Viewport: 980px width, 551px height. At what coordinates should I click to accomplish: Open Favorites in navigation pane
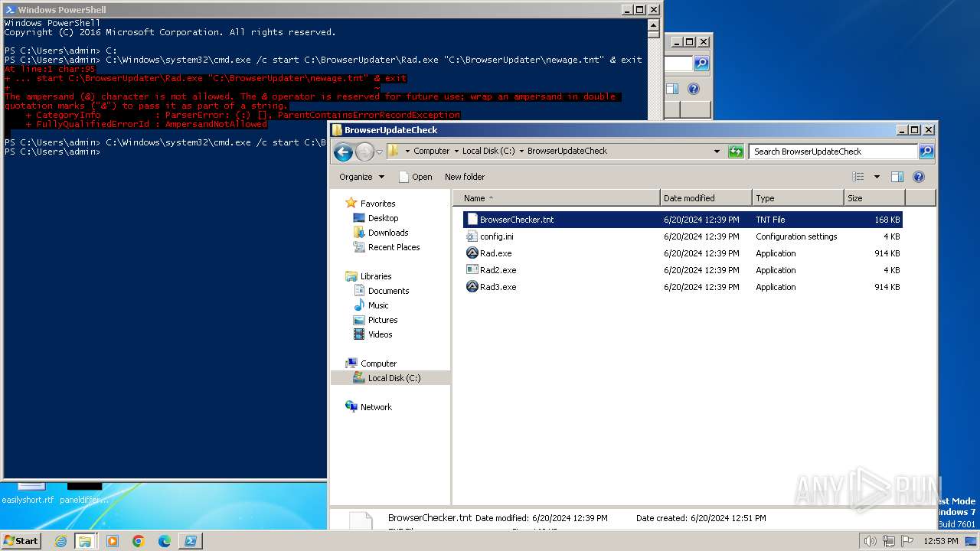coord(377,204)
